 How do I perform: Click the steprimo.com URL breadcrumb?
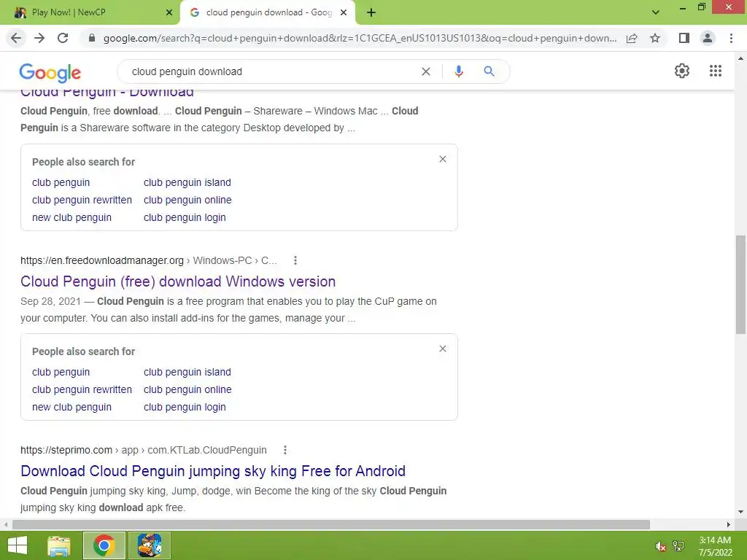coord(144,450)
